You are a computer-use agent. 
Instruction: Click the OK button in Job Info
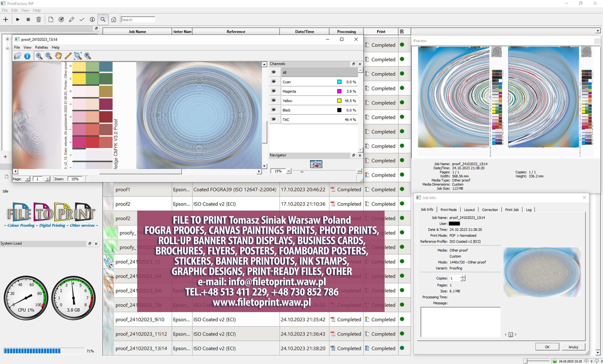547,347
